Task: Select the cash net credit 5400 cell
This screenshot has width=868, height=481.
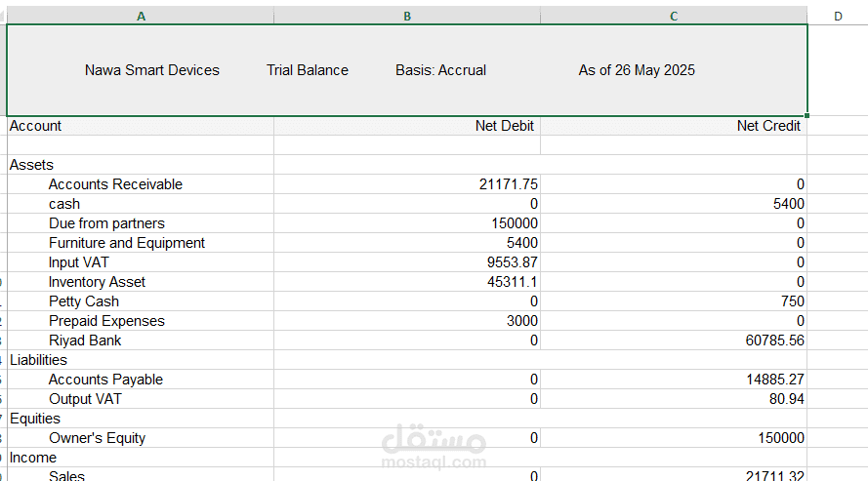Action: [x=674, y=204]
